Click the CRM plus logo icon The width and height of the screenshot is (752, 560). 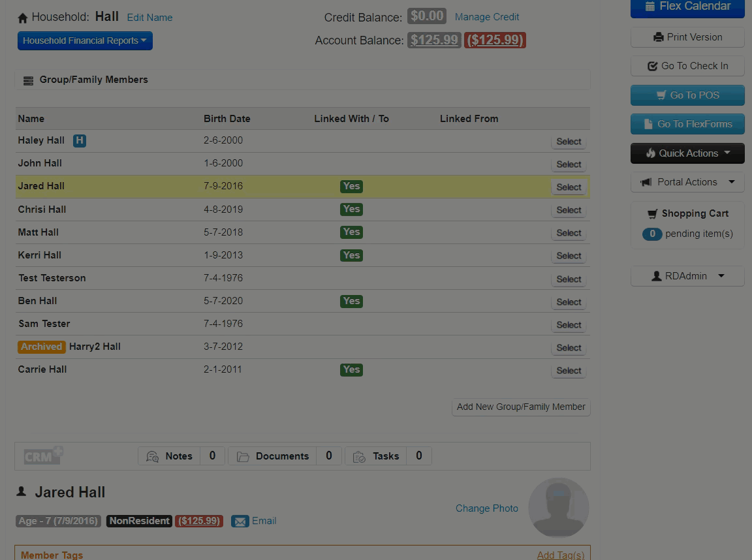click(44, 456)
